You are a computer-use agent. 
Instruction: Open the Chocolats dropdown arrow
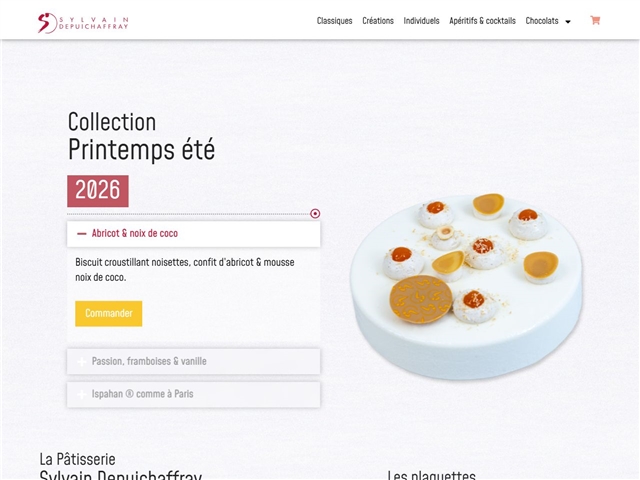point(568,22)
